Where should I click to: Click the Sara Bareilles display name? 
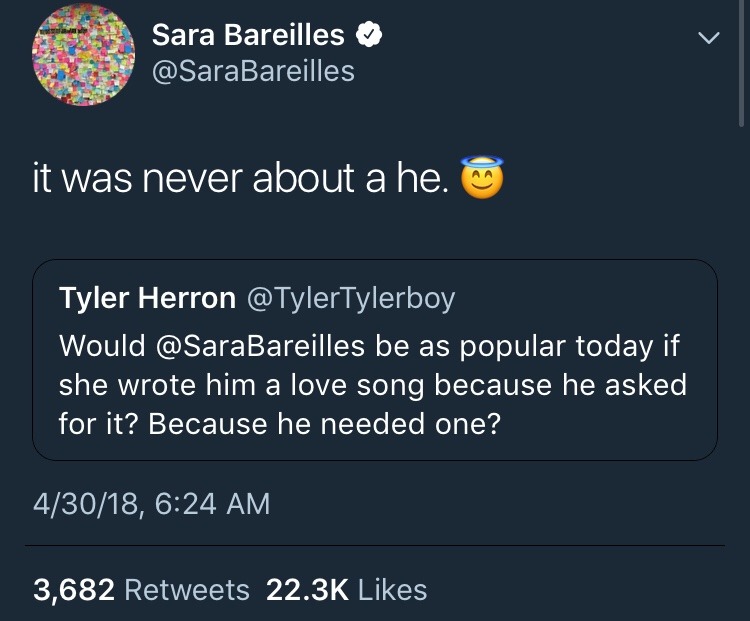click(x=248, y=36)
